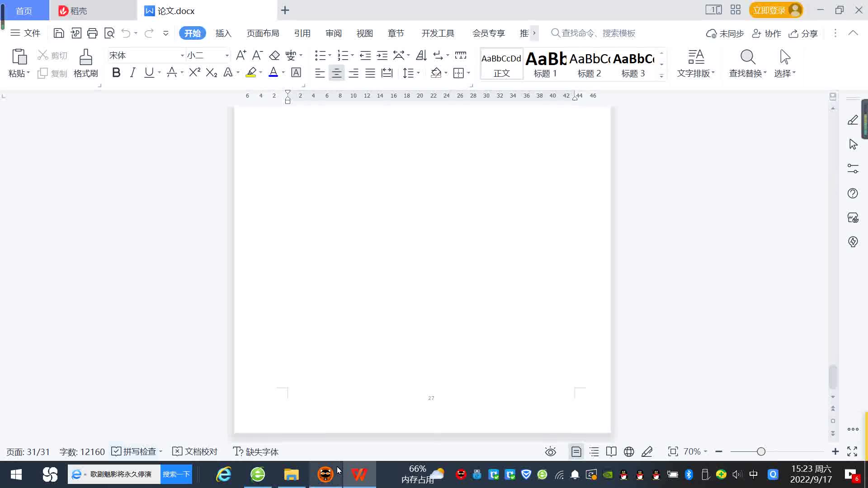Viewport: 868px width, 488px height.
Task: Apply character border A icon
Action: pos(296,72)
